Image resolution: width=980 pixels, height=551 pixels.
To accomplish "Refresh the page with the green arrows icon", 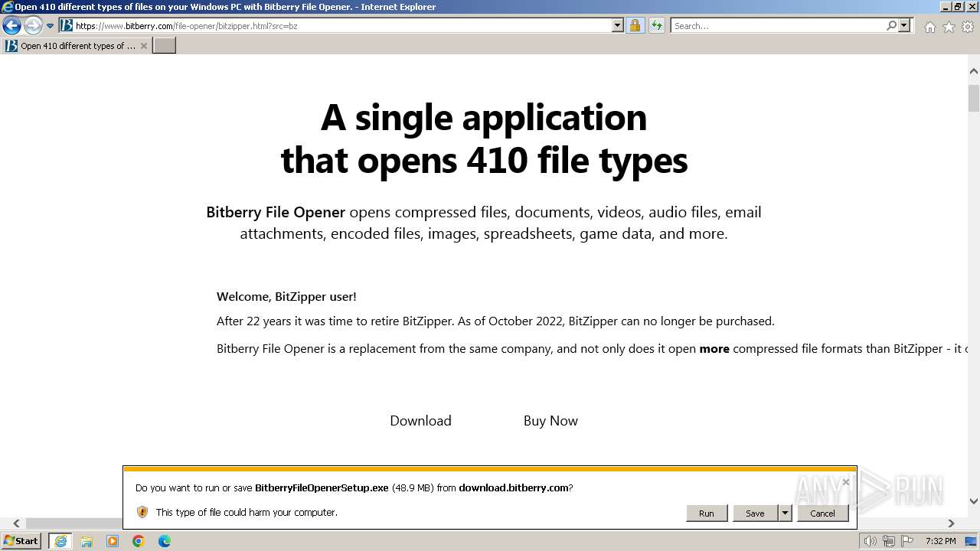I will [x=656, y=25].
